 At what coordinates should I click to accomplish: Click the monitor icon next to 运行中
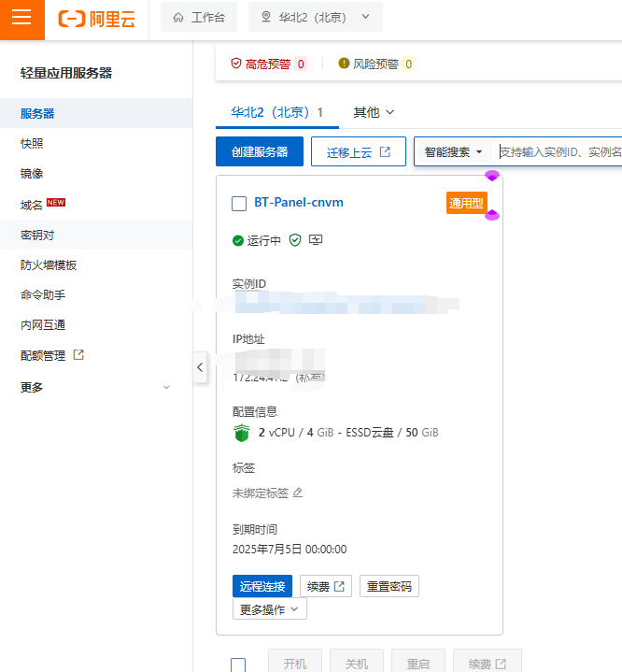(x=316, y=240)
